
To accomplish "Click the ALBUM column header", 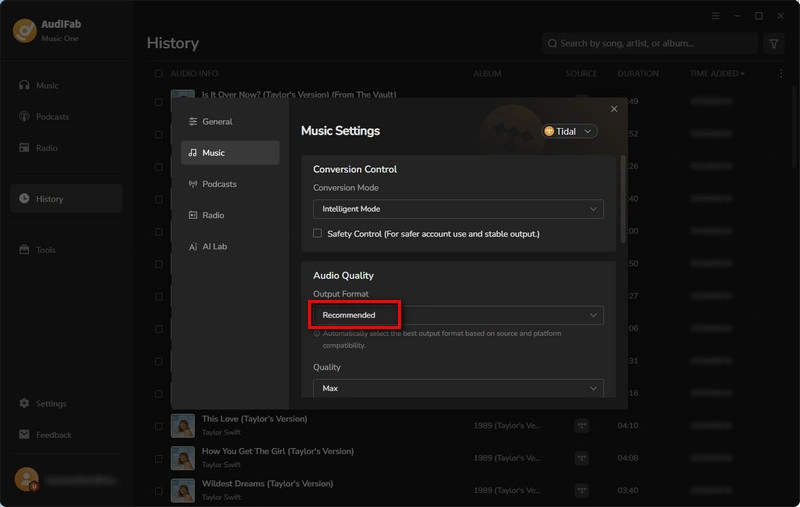I will click(487, 73).
